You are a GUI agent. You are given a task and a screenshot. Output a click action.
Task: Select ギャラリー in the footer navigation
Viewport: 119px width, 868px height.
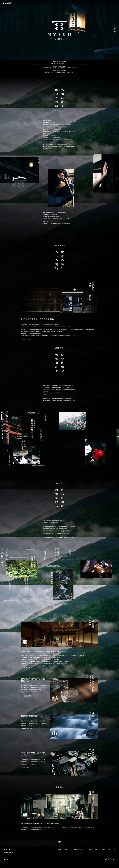(x=83, y=850)
